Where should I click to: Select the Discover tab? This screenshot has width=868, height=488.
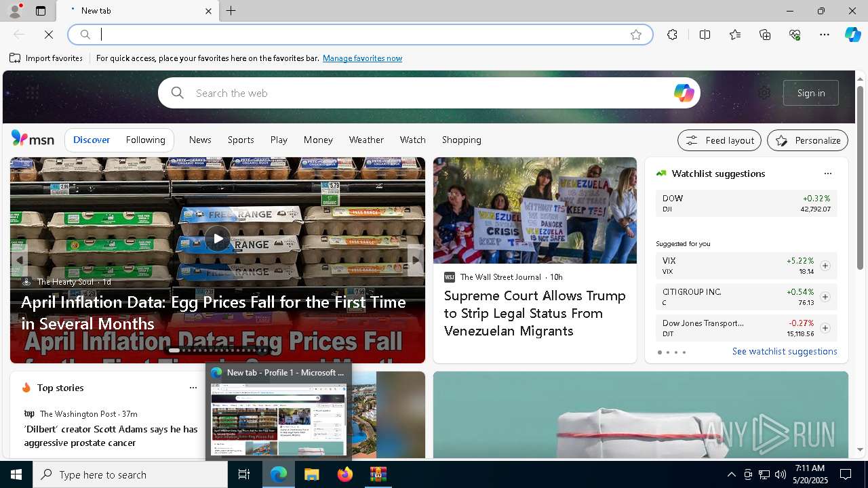[92, 140]
